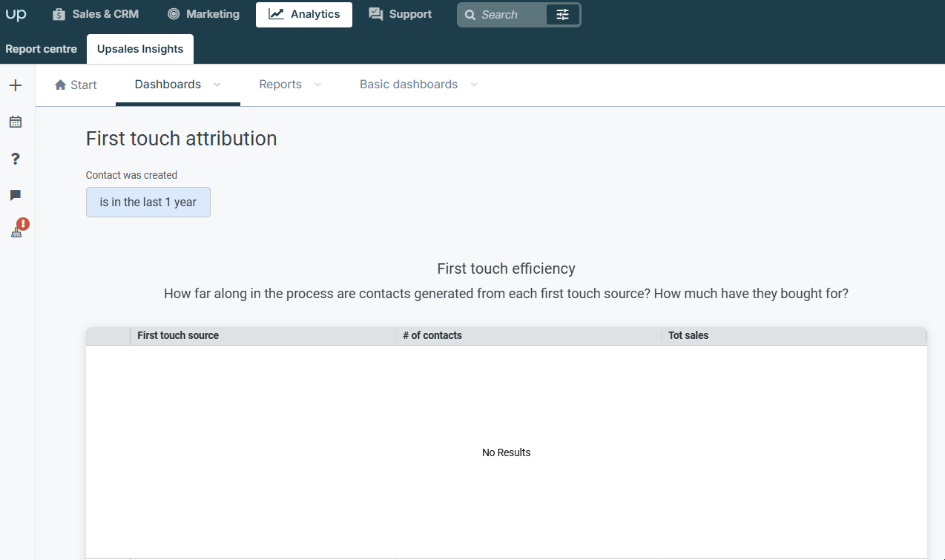945x560 pixels.
Task: Click the plus add icon in sidebar
Action: [x=16, y=85]
